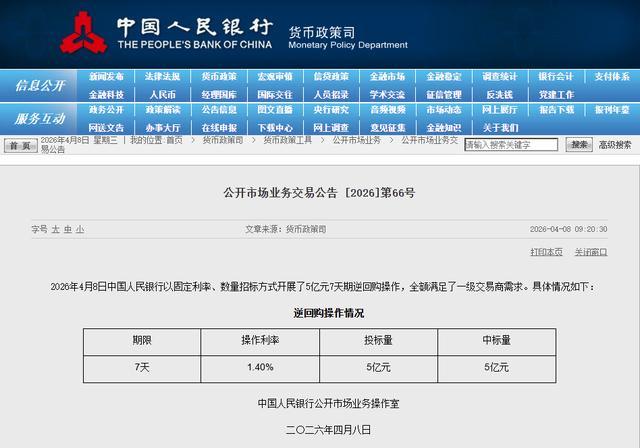Viewport: 640px width, 448px height.
Task: Click the 首页 home button
Action: pyautogui.click(x=20, y=146)
